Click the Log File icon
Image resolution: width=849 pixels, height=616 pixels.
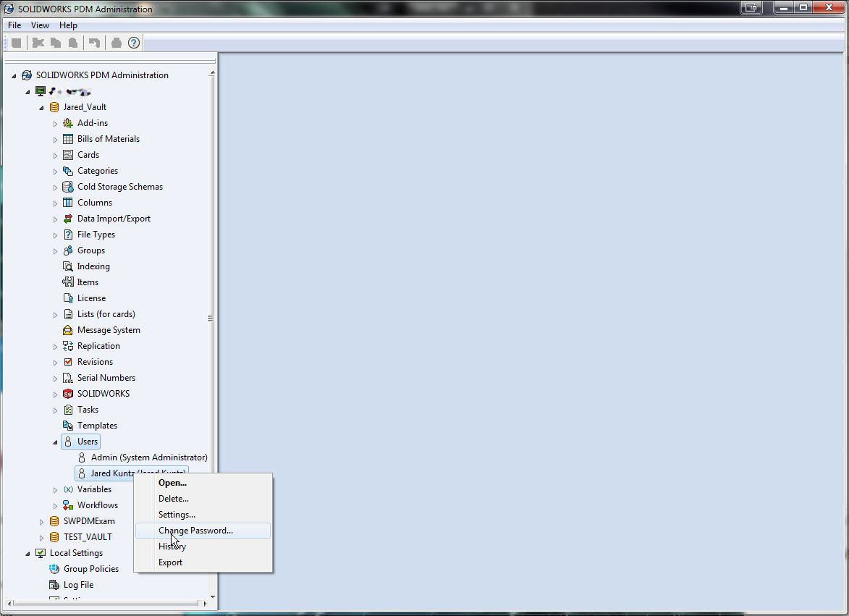[x=54, y=585]
